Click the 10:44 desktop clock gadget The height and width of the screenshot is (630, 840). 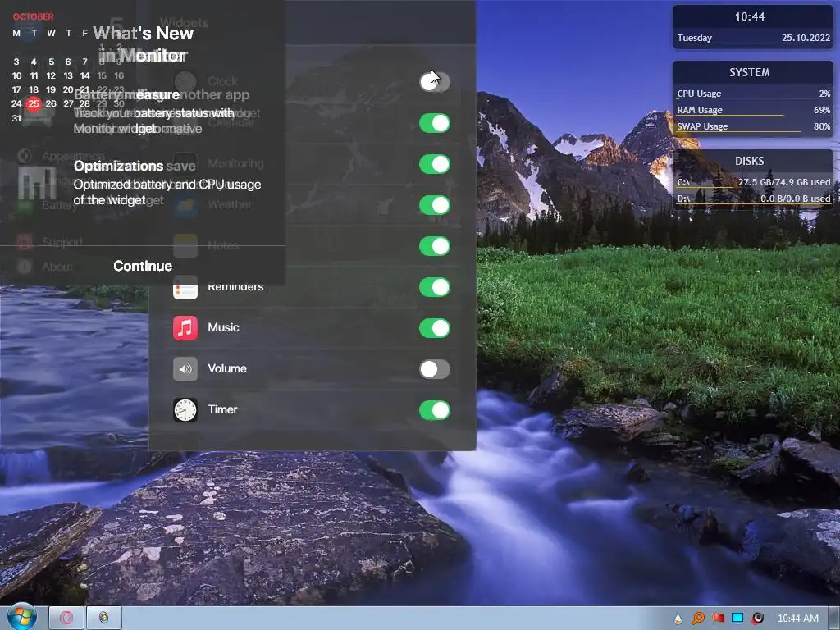(x=750, y=16)
